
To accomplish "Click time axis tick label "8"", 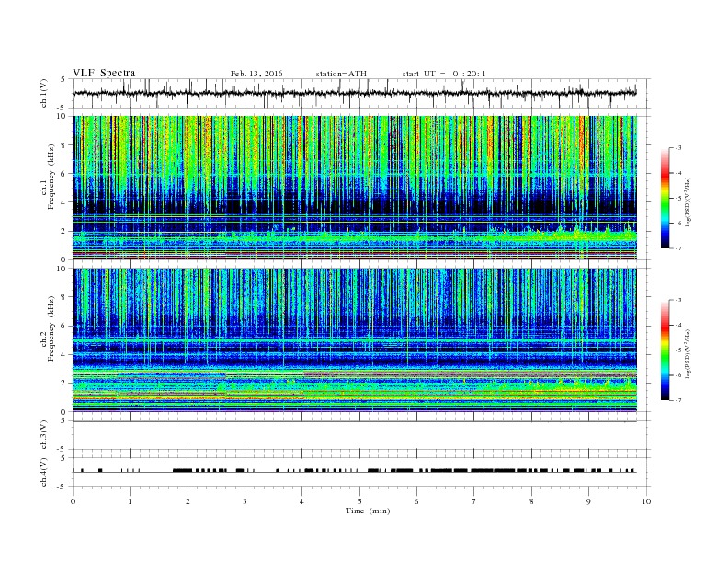I will click(x=531, y=501).
